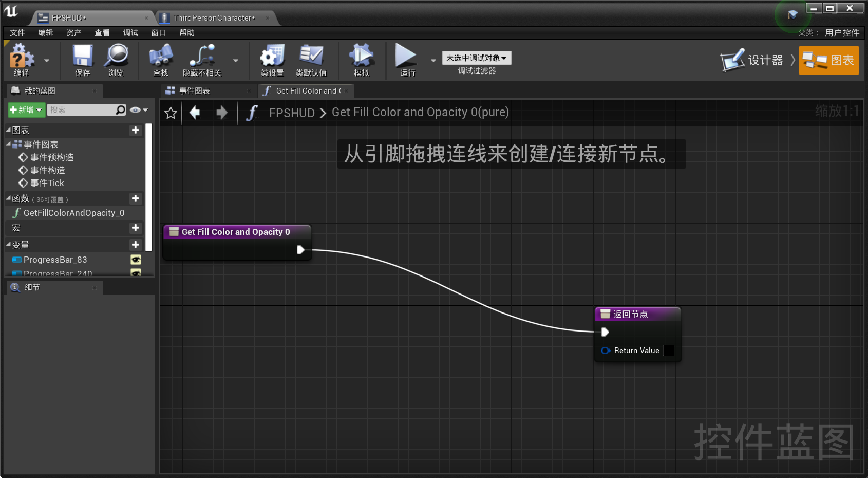Open the debug object dropdown
The width and height of the screenshot is (868, 478).
pos(476,58)
